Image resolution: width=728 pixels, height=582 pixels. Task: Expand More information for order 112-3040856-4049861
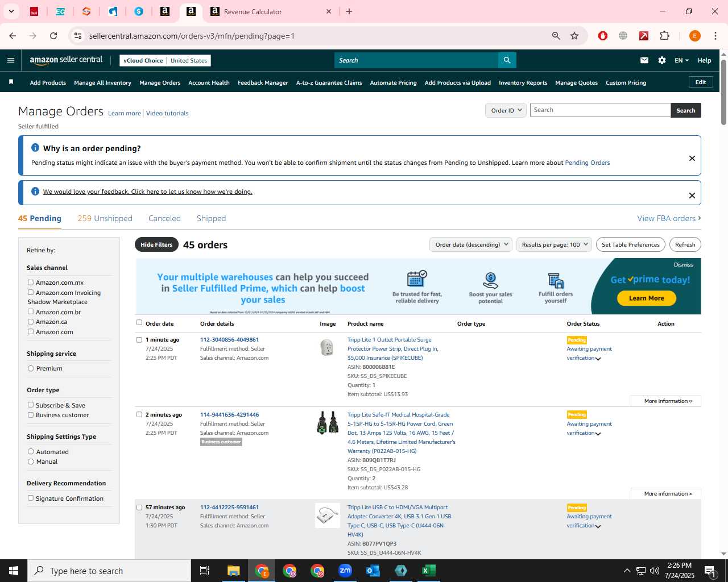pos(666,401)
